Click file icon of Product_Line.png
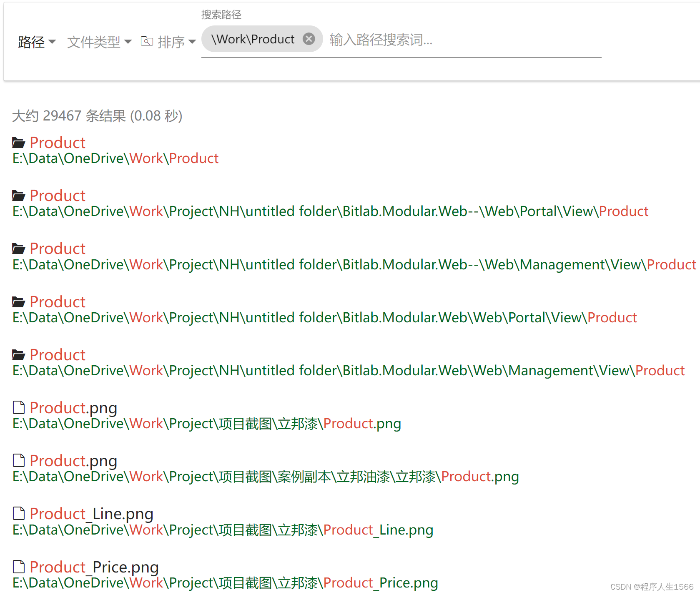This screenshot has height=595, width=700. (19, 513)
